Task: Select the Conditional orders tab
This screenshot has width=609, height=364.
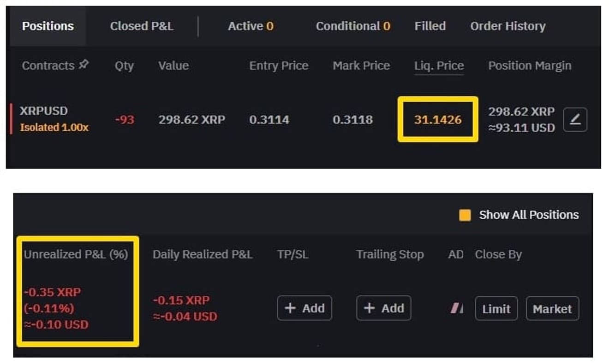Action: [353, 26]
